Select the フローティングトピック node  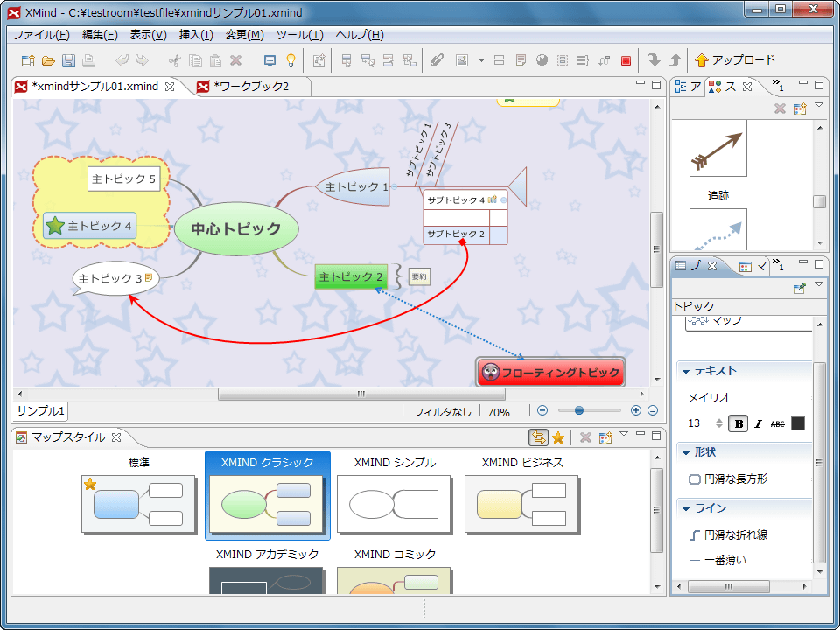[x=550, y=373]
